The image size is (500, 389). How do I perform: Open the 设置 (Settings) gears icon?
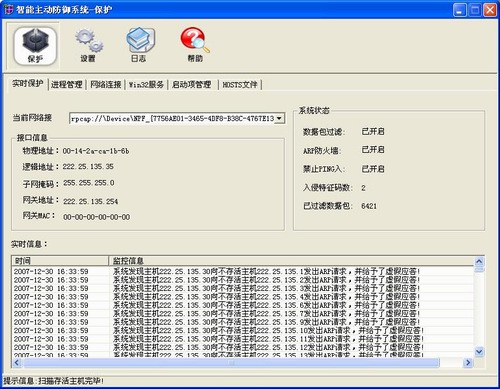click(x=88, y=46)
